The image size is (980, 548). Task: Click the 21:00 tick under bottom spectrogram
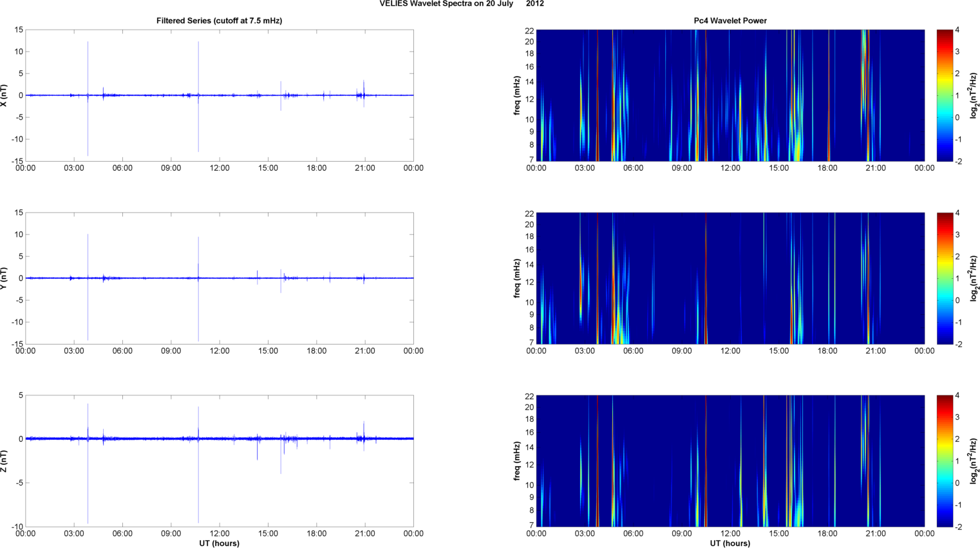pos(876,533)
